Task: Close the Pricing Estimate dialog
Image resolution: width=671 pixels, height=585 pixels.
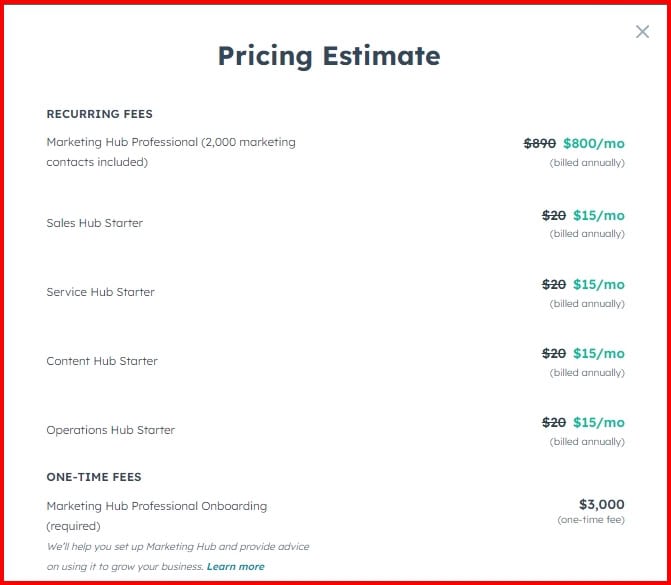Action: pyautogui.click(x=642, y=32)
